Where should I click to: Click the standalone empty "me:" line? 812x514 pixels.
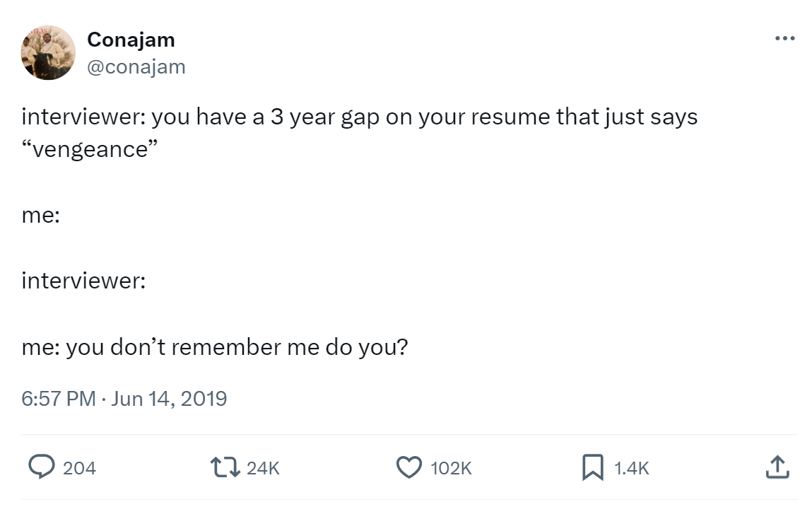point(40,216)
